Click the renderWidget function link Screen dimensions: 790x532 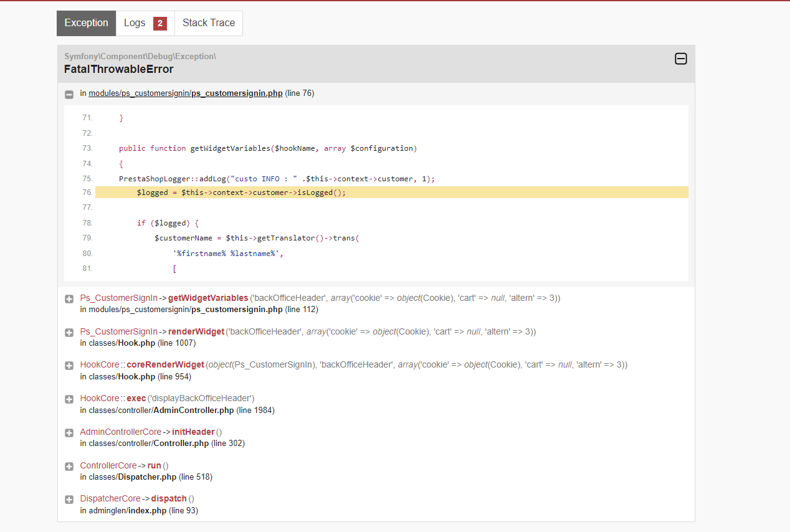click(196, 331)
